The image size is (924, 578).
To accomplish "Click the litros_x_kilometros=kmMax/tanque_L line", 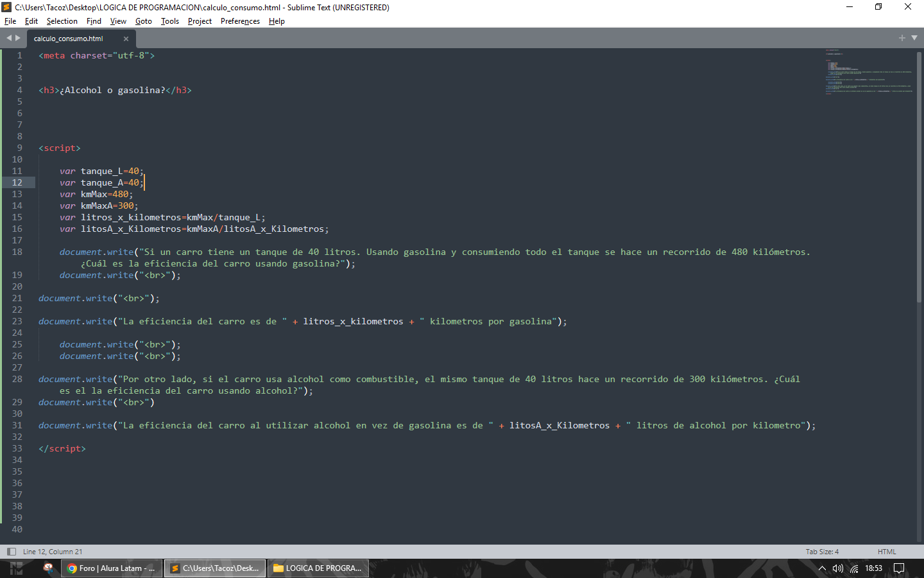I will [162, 218].
